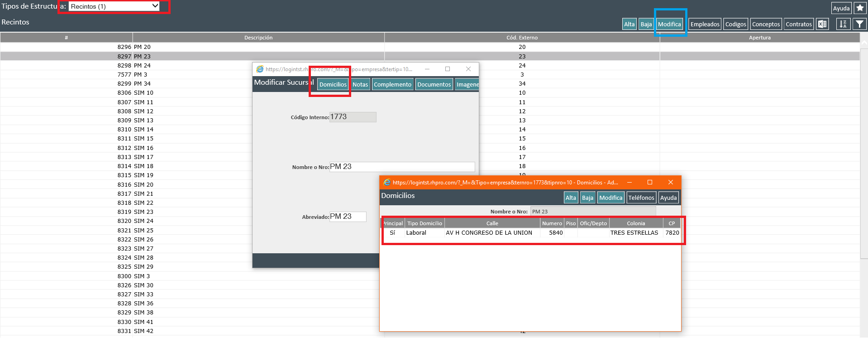Open the Documentos tab
The height and width of the screenshot is (338, 868).
(x=434, y=84)
